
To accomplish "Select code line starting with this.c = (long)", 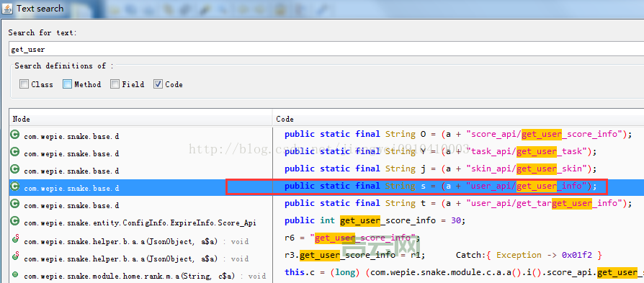I will pyautogui.click(x=464, y=272).
